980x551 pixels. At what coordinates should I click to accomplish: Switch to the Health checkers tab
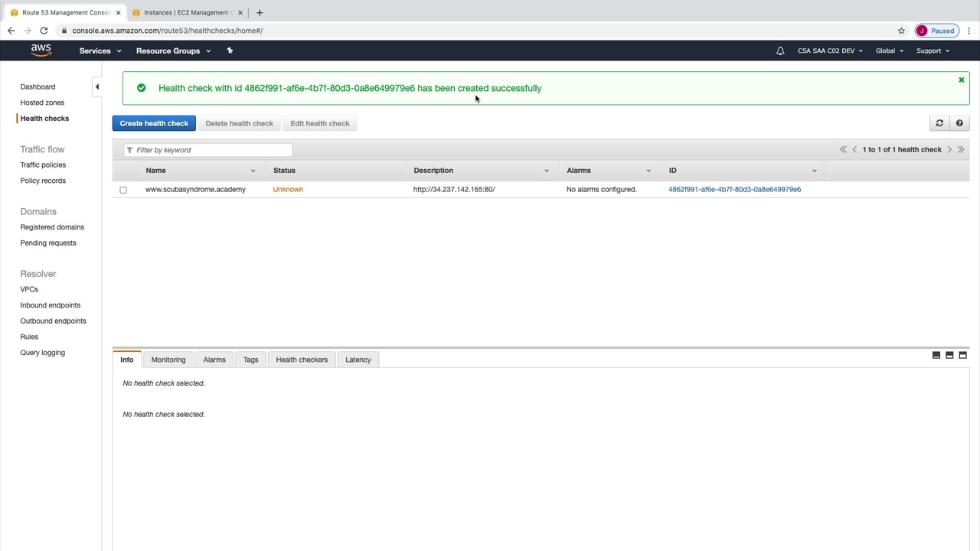pyautogui.click(x=302, y=360)
